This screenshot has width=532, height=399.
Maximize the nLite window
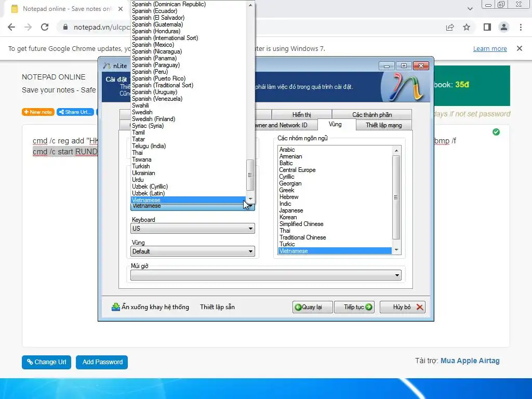tap(404, 66)
